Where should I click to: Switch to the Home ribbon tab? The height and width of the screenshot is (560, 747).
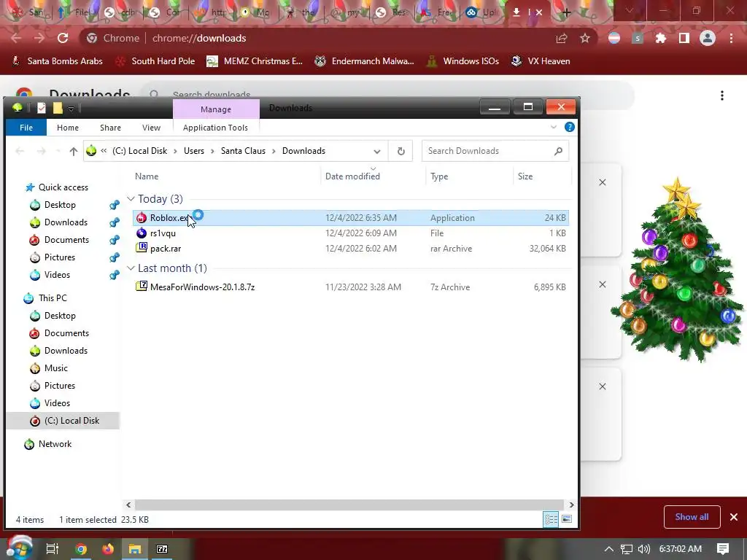point(68,128)
